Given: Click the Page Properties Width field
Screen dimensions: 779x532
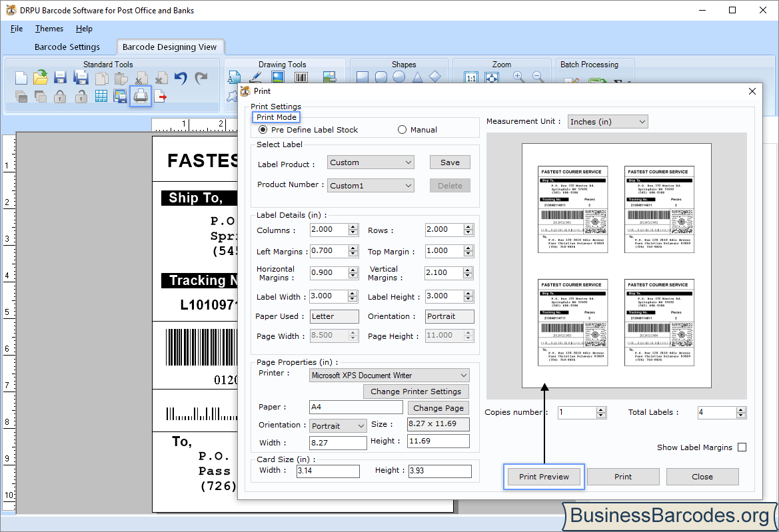Looking at the screenshot, I should (x=338, y=443).
